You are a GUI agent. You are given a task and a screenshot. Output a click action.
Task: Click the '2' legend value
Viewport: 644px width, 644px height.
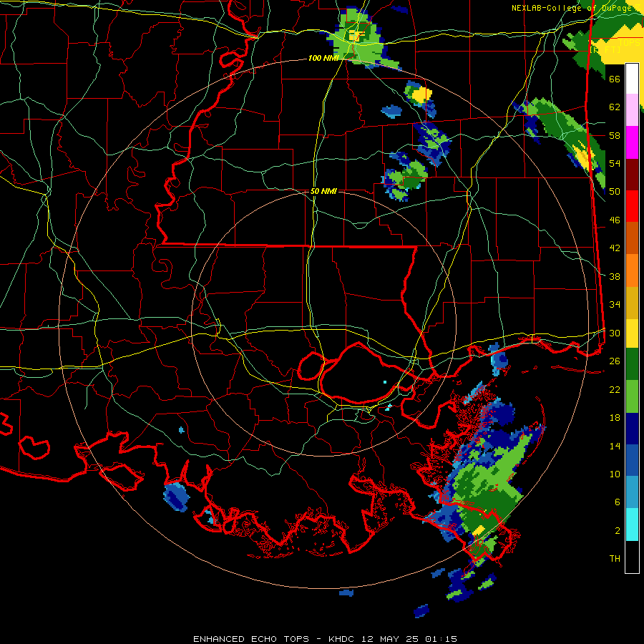[x=618, y=531]
